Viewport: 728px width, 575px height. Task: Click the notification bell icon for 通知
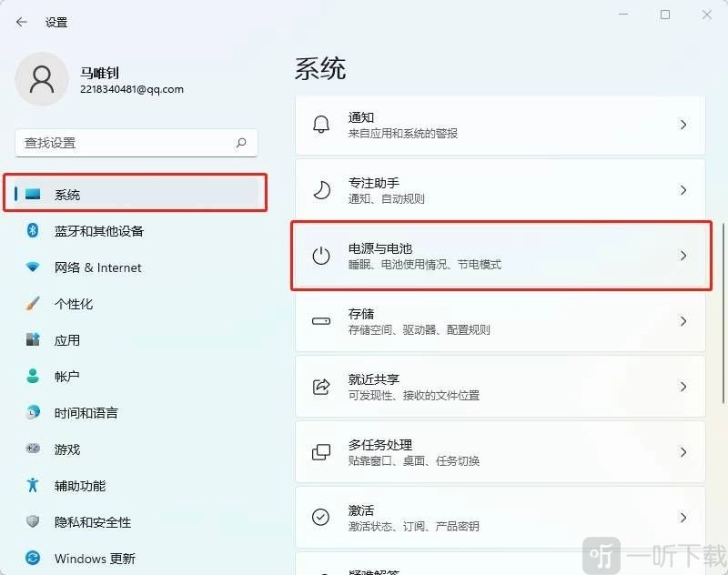(320, 125)
